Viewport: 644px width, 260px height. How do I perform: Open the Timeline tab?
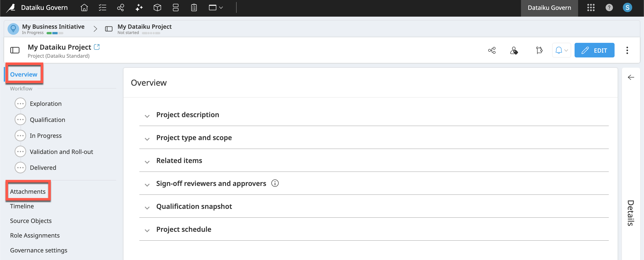pos(22,206)
